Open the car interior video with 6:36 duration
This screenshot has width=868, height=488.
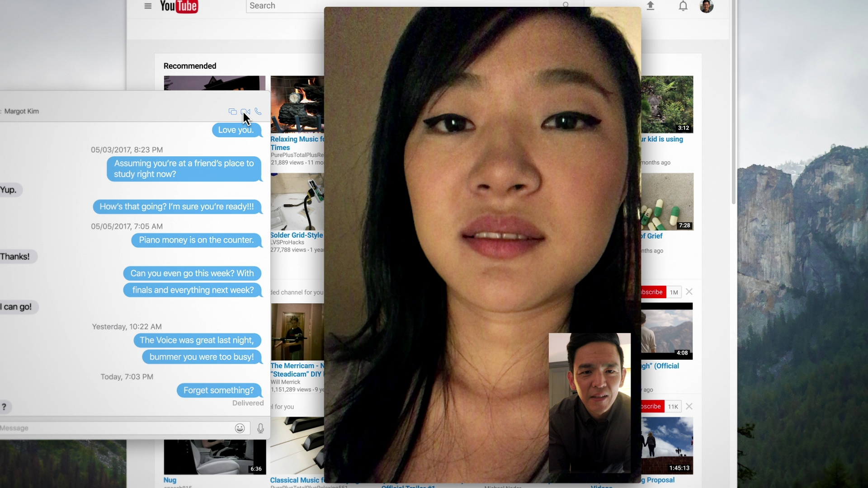point(215,456)
